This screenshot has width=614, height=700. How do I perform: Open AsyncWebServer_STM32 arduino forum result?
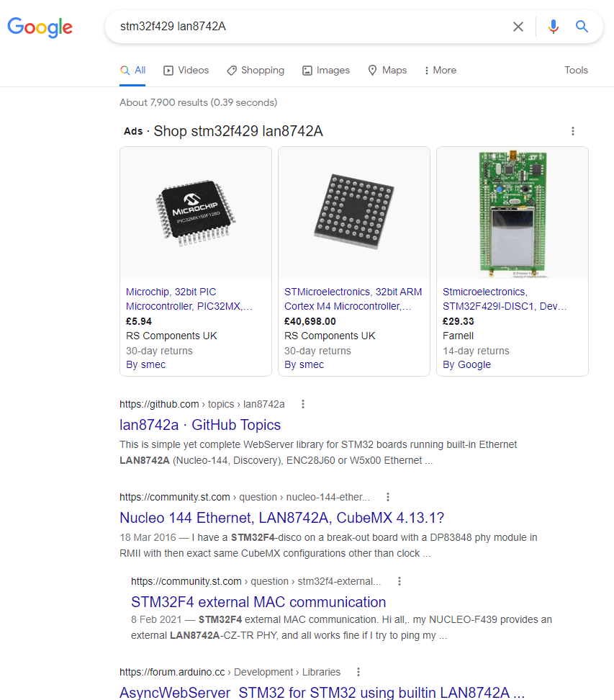click(x=322, y=692)
